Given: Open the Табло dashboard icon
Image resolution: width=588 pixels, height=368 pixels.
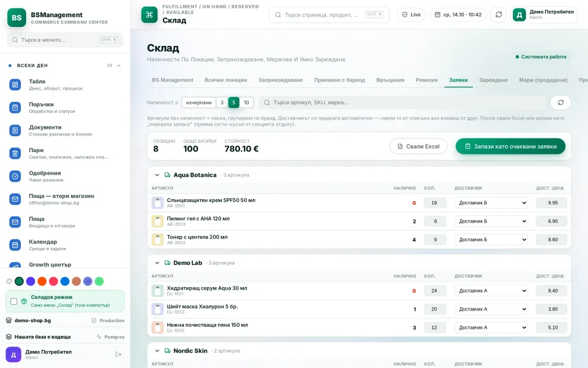Looking at the screenshot, I should point(15,85).
